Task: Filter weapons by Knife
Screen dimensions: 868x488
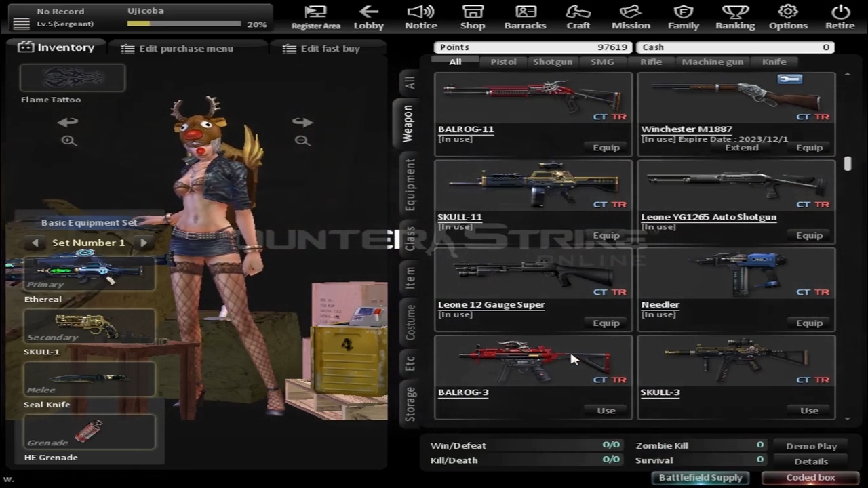Action: point(774,62)
